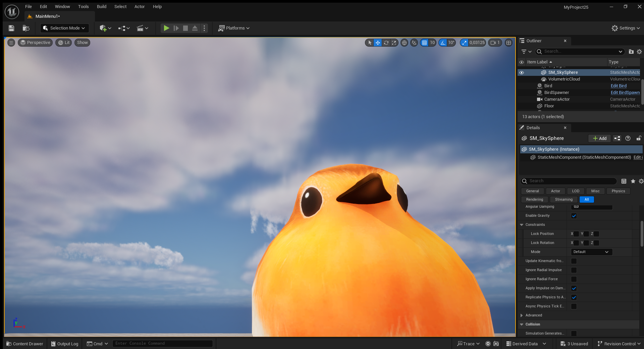Activate the translate move gizmo
644x349 pixels.
coord(378,43)
